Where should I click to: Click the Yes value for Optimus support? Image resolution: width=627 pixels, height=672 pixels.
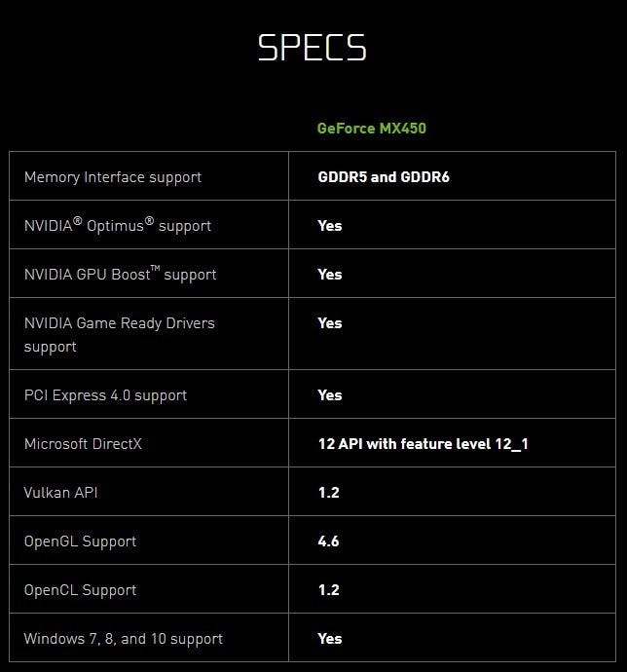point(330,225)
